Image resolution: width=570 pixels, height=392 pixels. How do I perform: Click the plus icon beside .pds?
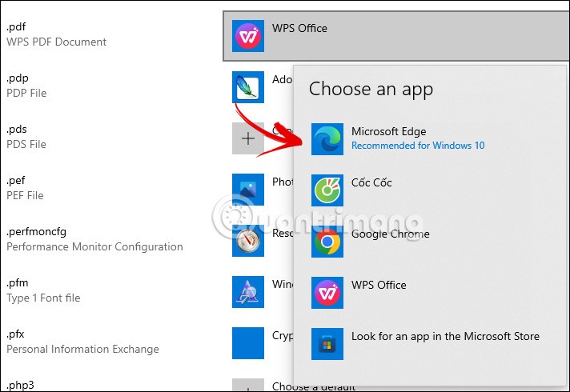pyautogui.click(x=248, y=138)
